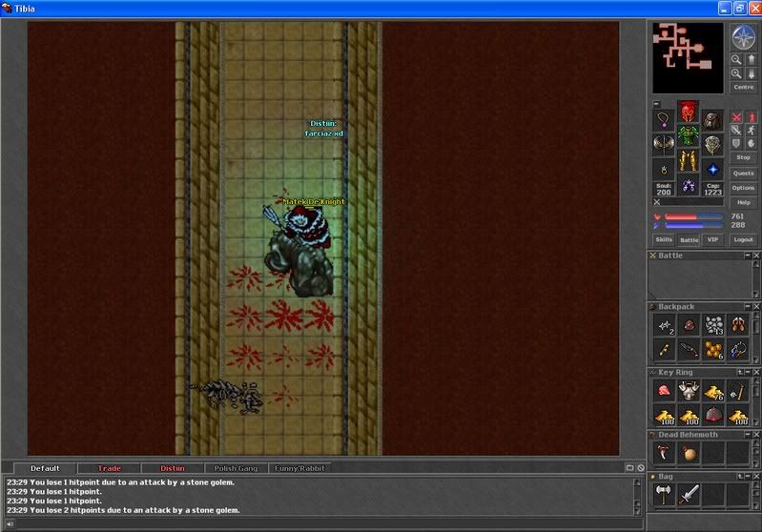Toggle the Skills window
Image resolution: width=762 pixels, height=532 pixels.
coord(664,239)
